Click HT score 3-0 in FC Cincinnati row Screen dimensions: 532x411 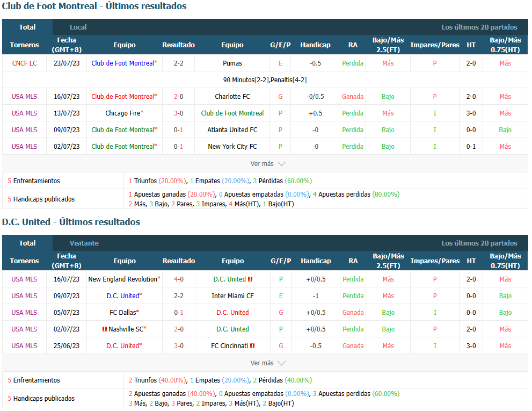[x=471, y=346]
